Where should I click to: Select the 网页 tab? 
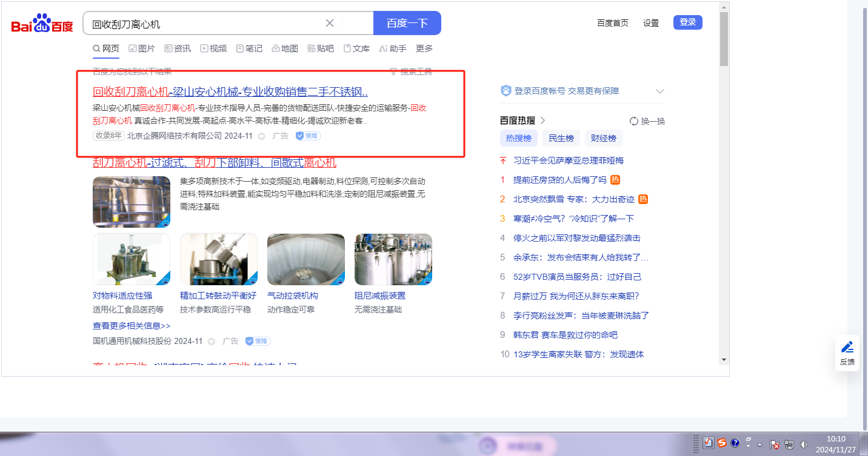(x=106, y=48)
